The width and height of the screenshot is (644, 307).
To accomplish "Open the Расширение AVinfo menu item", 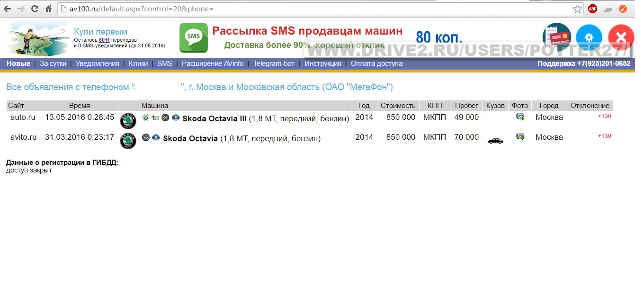I will (213, 63).
